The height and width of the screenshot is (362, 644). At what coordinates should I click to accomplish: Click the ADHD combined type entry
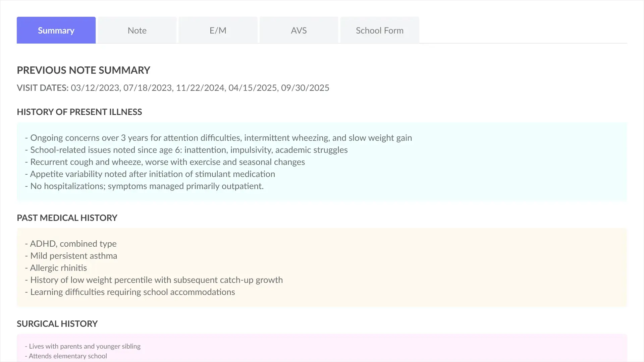71,244
